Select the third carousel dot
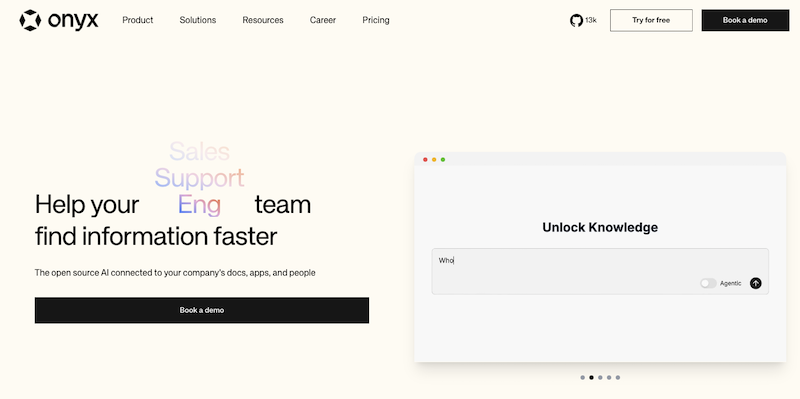This screenshot has width=800, height=399. (600, 378)
